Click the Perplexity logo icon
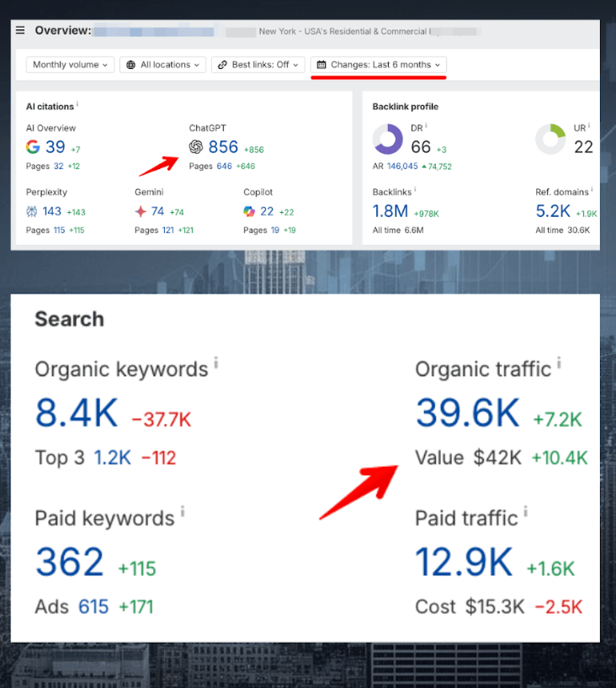This screenshot has height=688, width=616. 32,211
